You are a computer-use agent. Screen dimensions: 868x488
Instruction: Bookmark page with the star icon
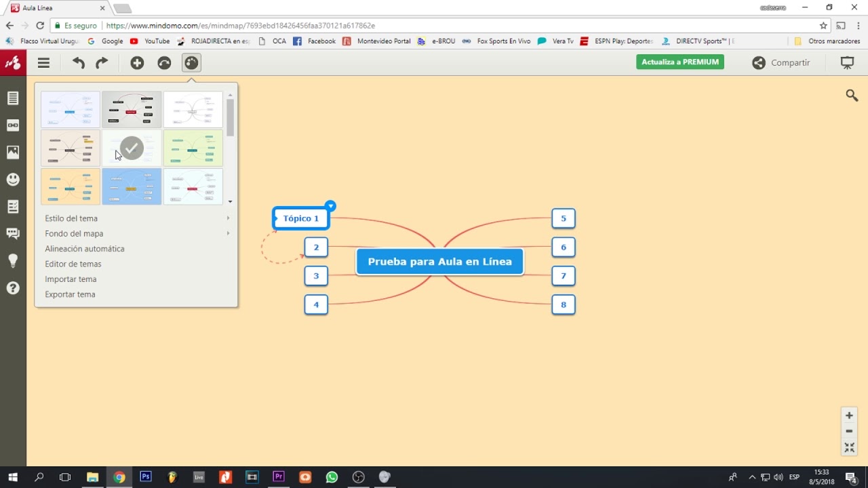(x=823, y=26)
